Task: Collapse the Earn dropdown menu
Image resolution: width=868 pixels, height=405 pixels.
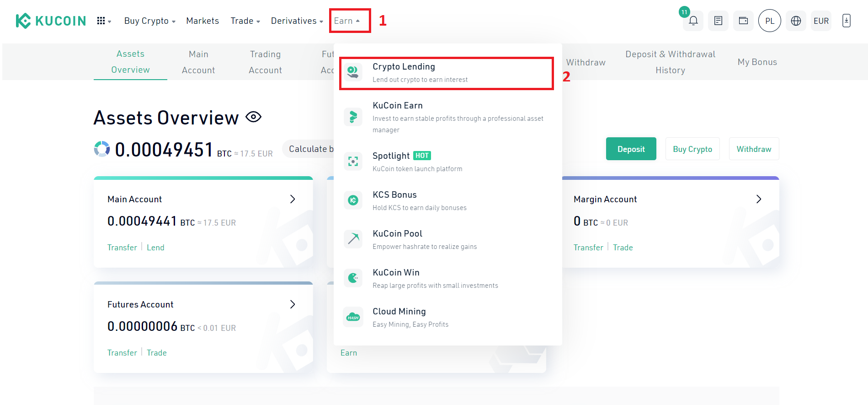Action: click(347, 21)
